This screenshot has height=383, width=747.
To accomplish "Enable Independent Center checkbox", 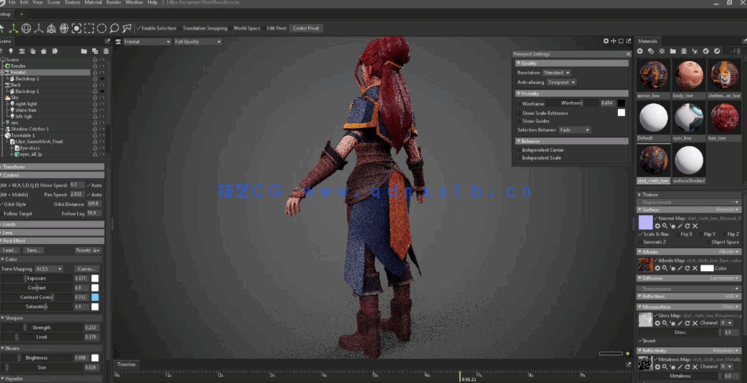I will [x=519, y=150].
